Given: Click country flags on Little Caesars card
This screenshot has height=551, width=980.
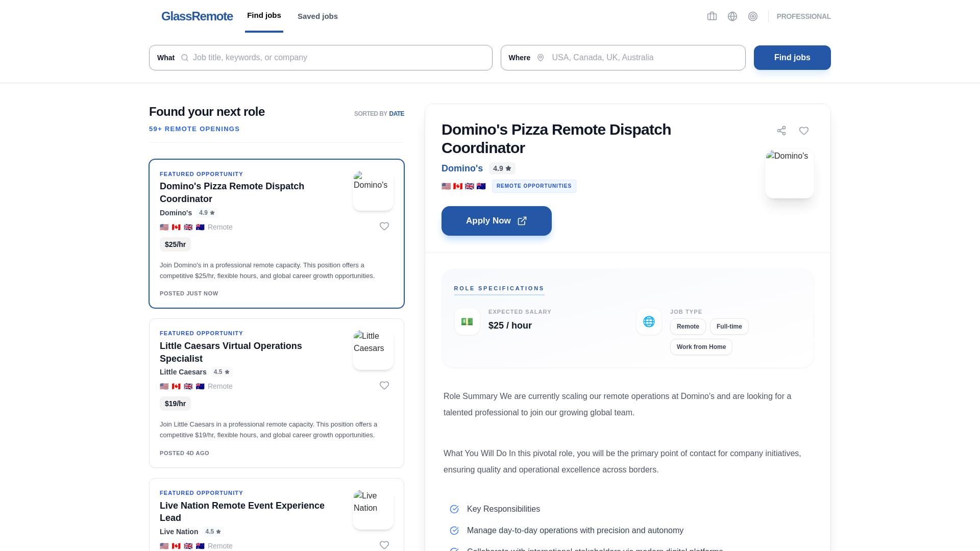Looking at the screenshot, I should (182, 386).
